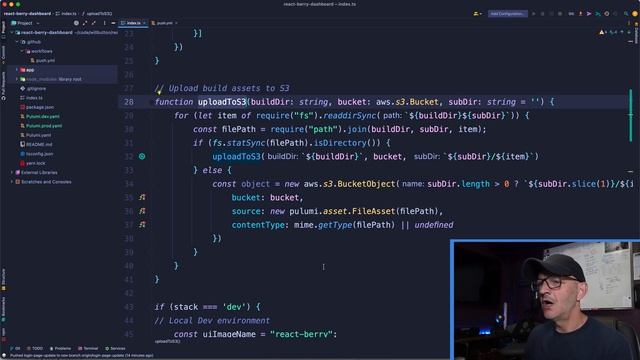Image resolution: width=640 pixels, height=360 pixels.
Task: Open the Terminal tool window tab
Action: click(x=88, y=349)
